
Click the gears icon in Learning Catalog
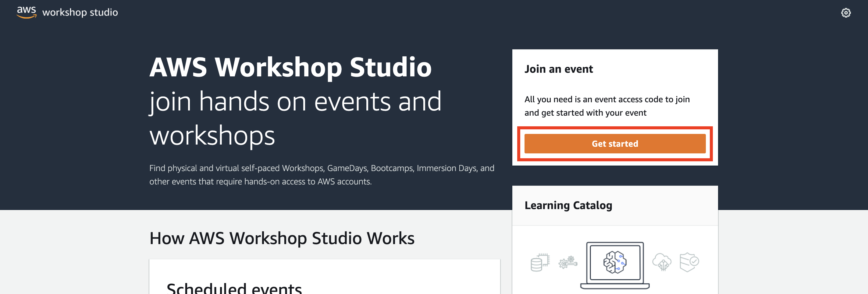[x=568, y=262]
